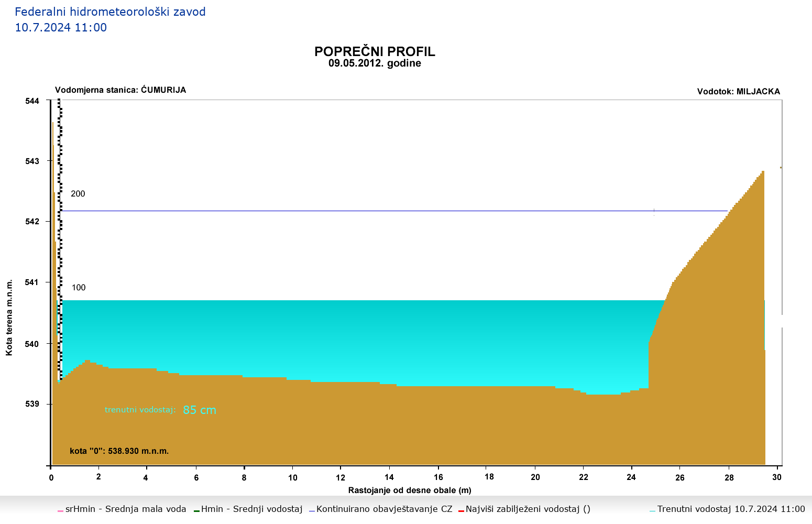
Task: Click the Kota terena m.n.m. axis title
Action: tap(9, 318)
